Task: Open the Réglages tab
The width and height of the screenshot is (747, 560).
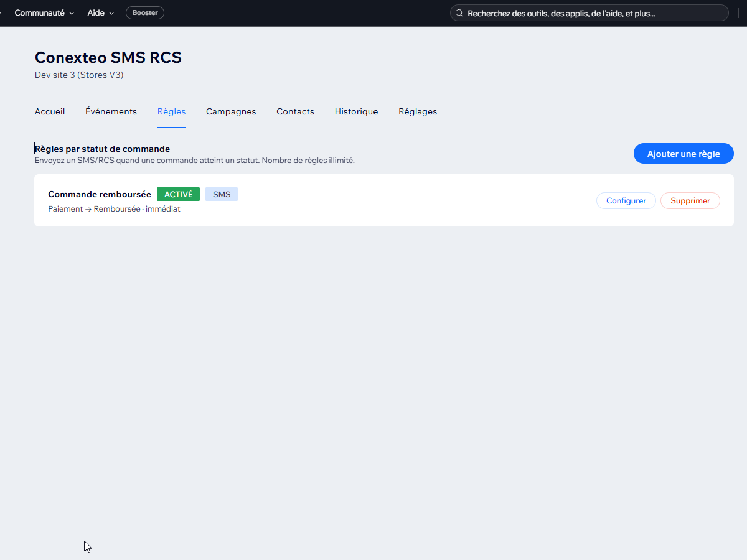Action: tap(418, 112)
